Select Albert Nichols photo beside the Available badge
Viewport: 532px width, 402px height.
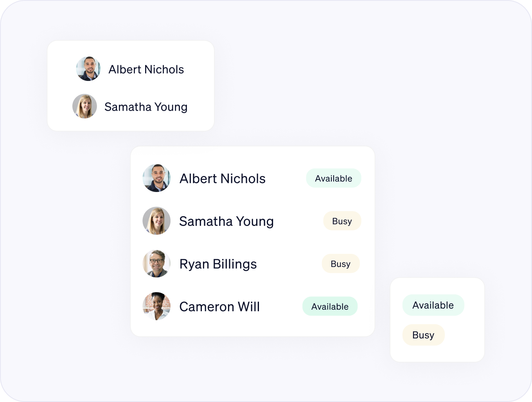click(156, 178)
